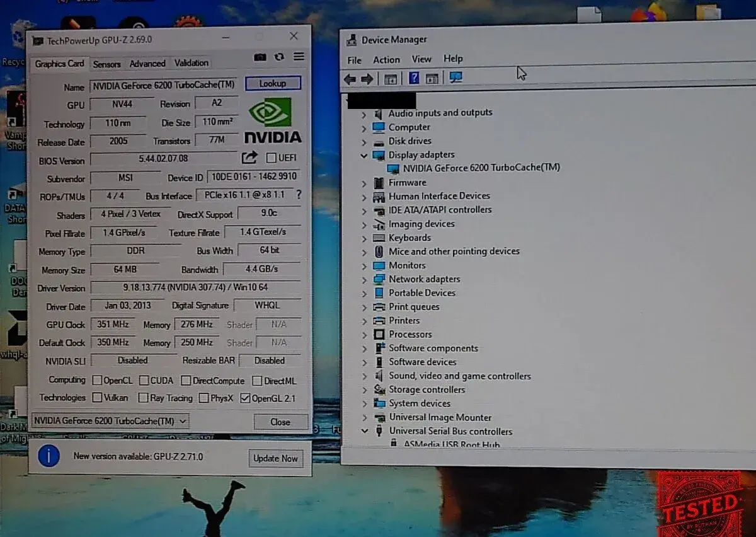This screenshot has height=537, width=756.
Task: Click the BIOS Version field
Action: pos(163,158)
